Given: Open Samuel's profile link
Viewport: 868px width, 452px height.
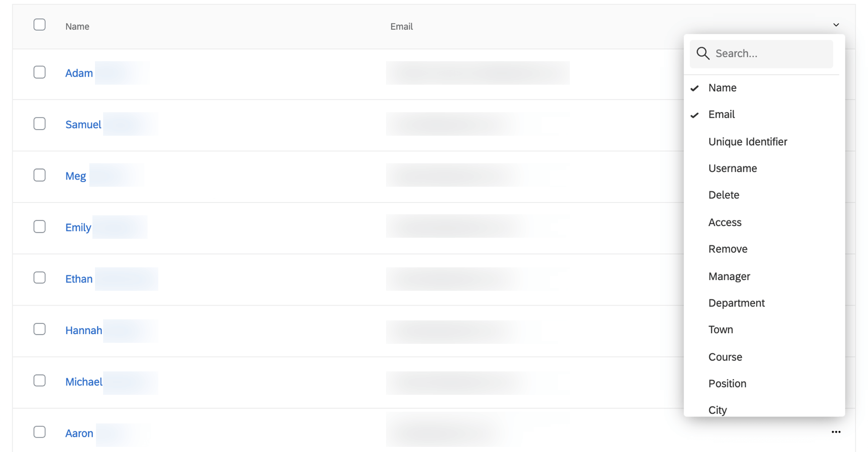Looking at the screenshot, I should point(83,124).
